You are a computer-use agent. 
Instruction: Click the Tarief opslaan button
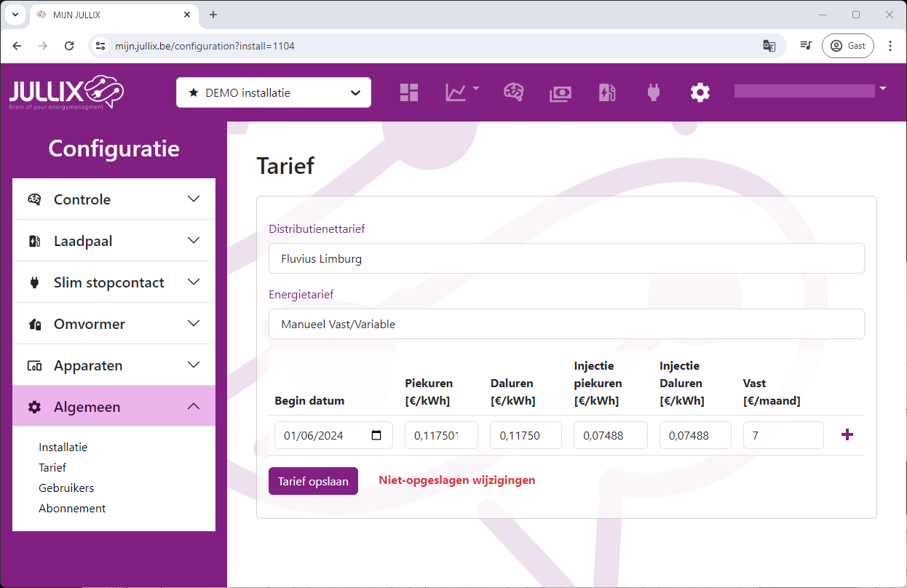click(x=313, y=481)
